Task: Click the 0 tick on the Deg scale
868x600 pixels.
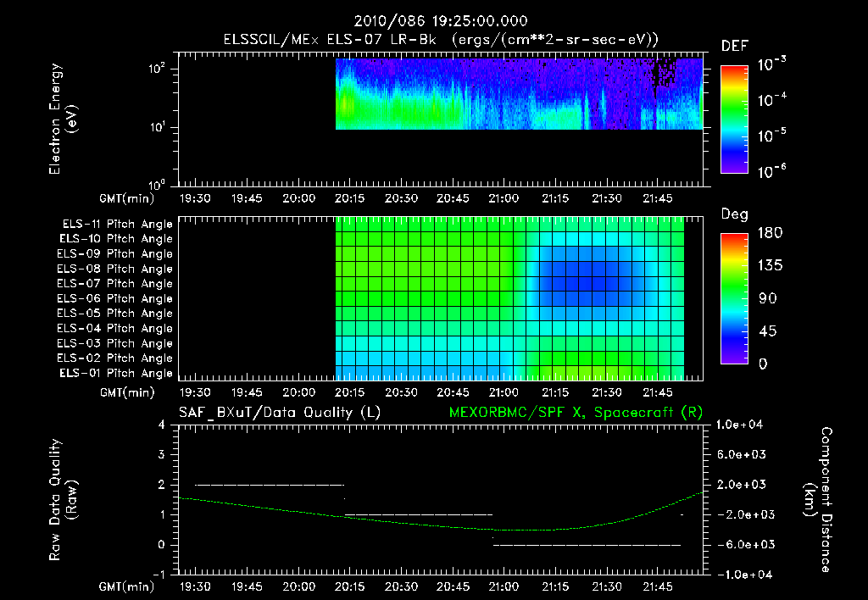Action: point(763,364)
